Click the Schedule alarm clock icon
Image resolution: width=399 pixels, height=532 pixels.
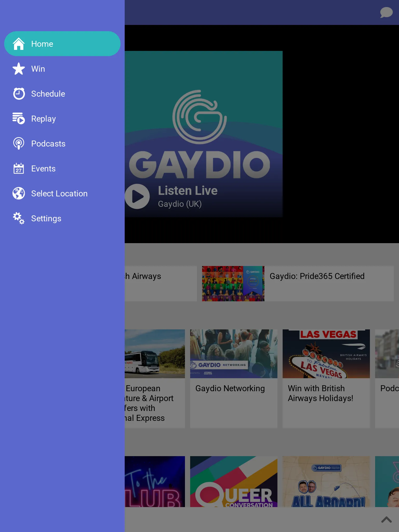click(19, 94)
